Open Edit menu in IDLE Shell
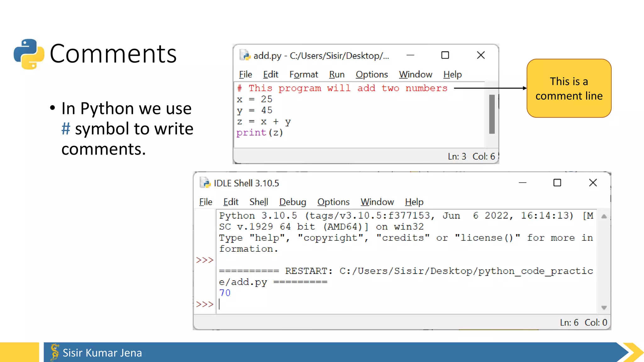Image resolution: width=644 pixels, height=362 pixels. (x=231, y=202)
